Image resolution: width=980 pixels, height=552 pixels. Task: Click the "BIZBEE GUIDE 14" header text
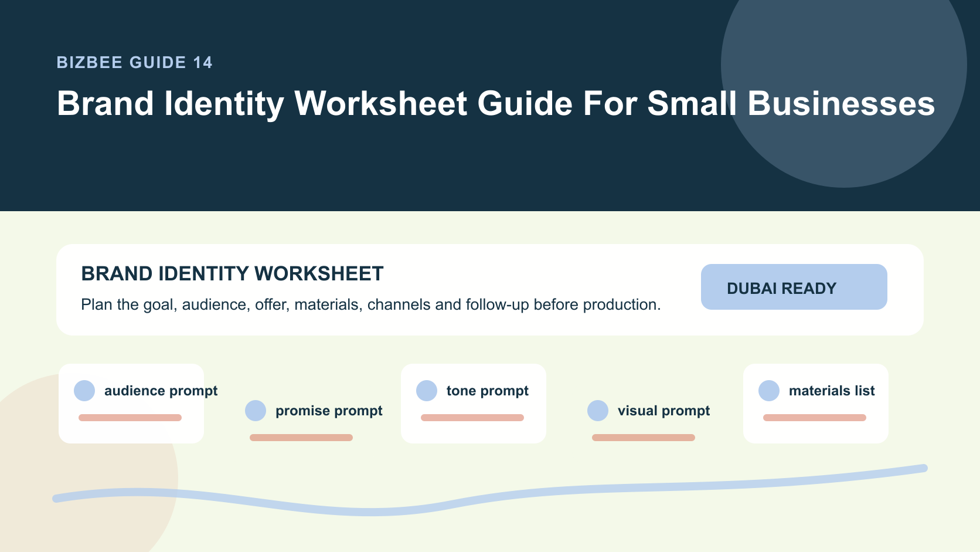[135, 62]
